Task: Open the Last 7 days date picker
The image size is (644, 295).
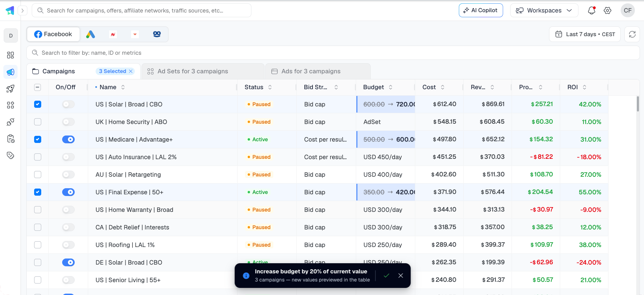Action: coord(585,34)
